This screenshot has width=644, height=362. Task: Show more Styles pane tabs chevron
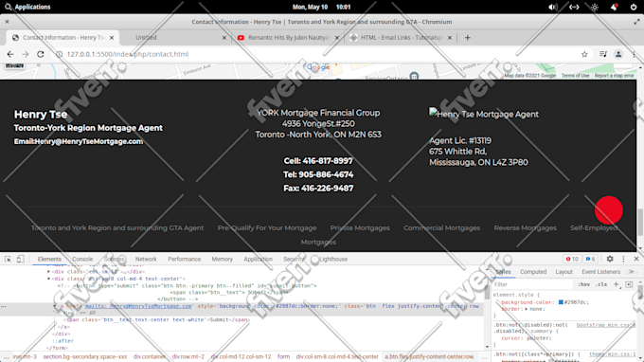(x=632, y=272)
